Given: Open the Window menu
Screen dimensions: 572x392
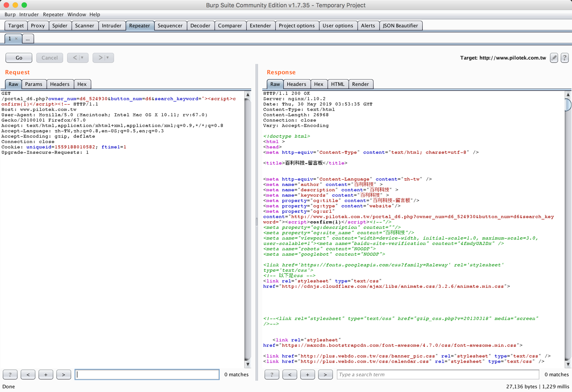Looking at the screenshot, I should coord(77,14).
